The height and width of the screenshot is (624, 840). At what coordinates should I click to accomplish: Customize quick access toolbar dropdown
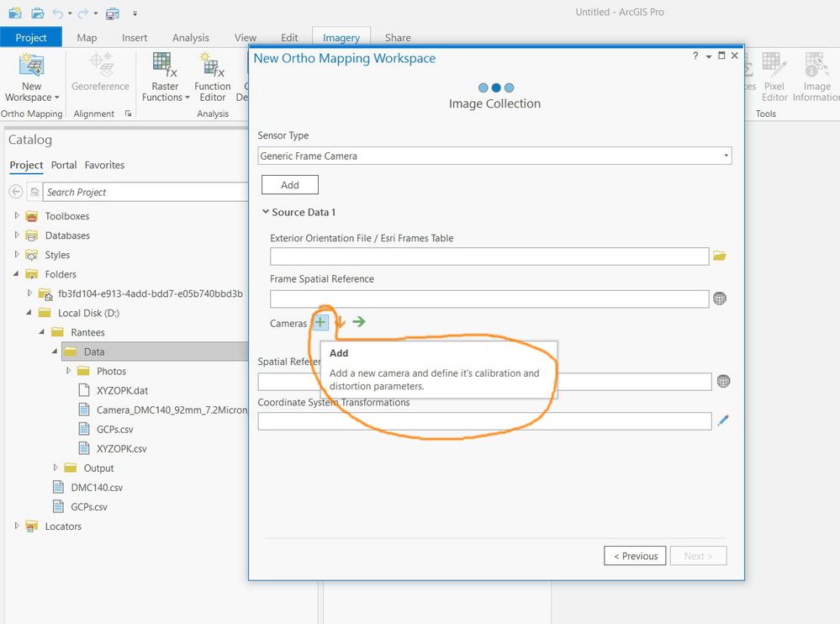coord(135,13)
